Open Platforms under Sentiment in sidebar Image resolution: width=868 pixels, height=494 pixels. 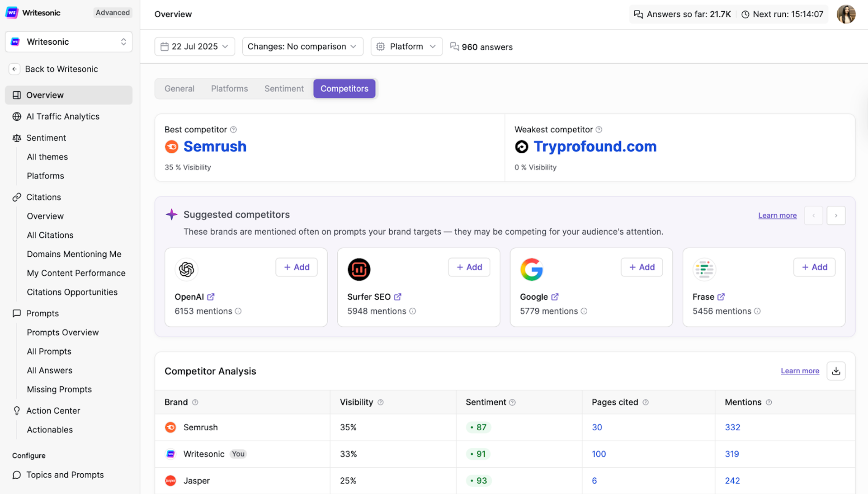coord(45,176)
